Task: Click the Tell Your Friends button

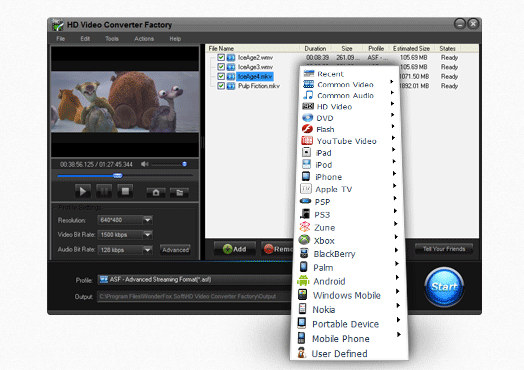Action: [444, 249]
